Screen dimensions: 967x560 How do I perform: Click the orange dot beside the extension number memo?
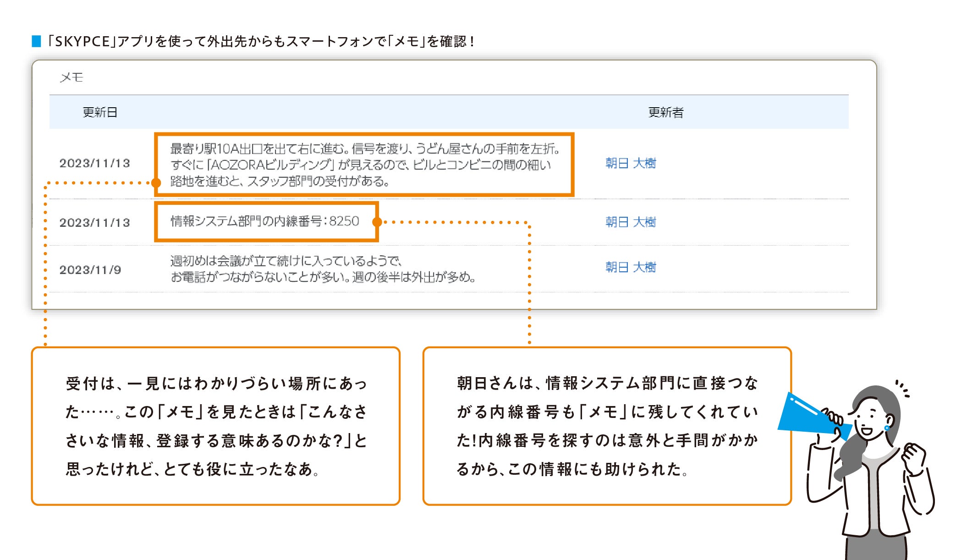point(377,223)
